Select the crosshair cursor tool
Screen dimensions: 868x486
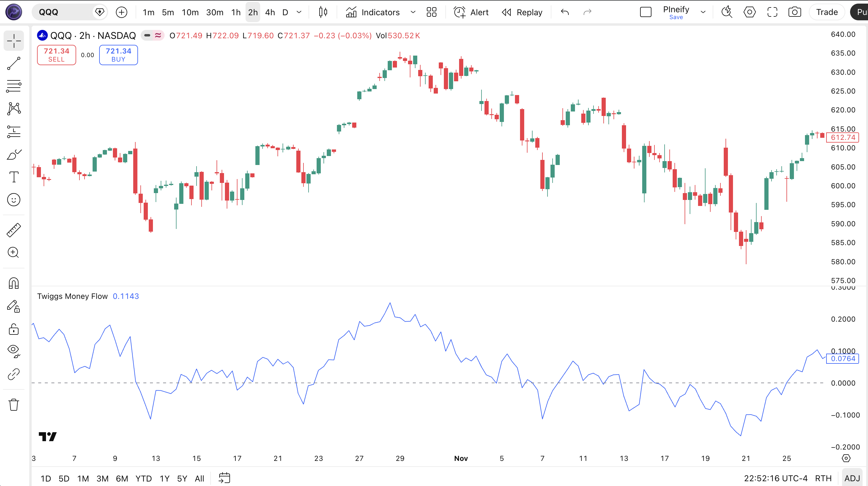pyautogui.click(x=14, y=41)
